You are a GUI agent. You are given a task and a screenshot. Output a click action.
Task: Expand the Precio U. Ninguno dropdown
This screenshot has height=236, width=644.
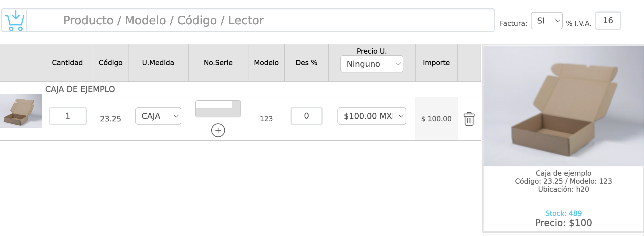coord(372,64)
